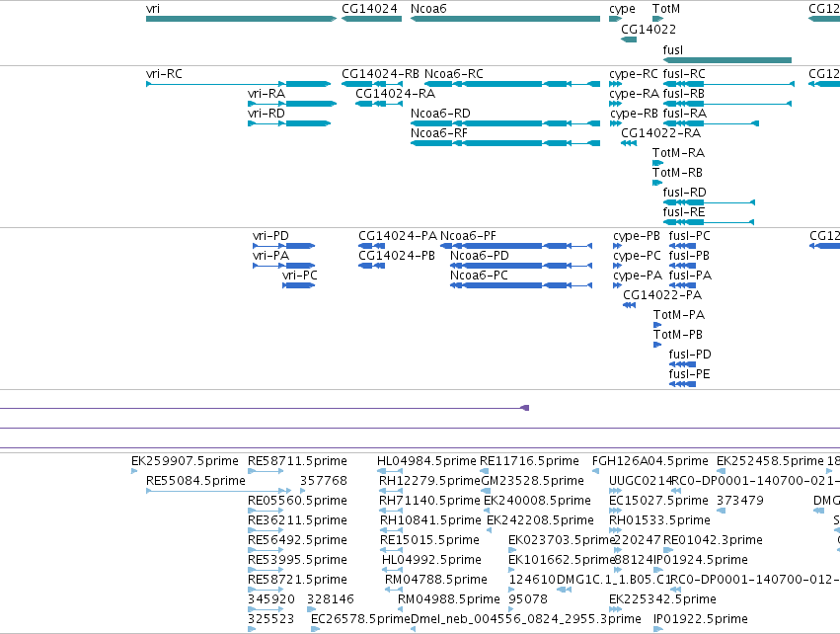
Task: Select EST FGH126A04.5prime
Action: click(x=595, y=471)
